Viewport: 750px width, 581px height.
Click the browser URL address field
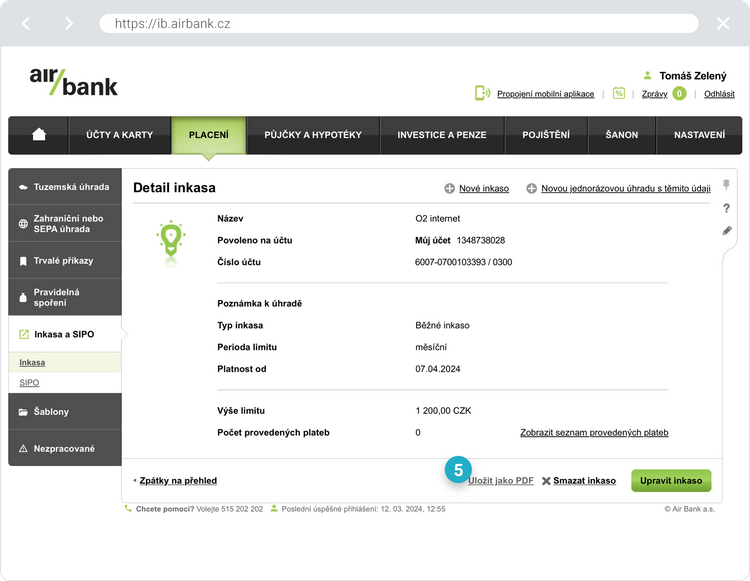click(400, 23)
